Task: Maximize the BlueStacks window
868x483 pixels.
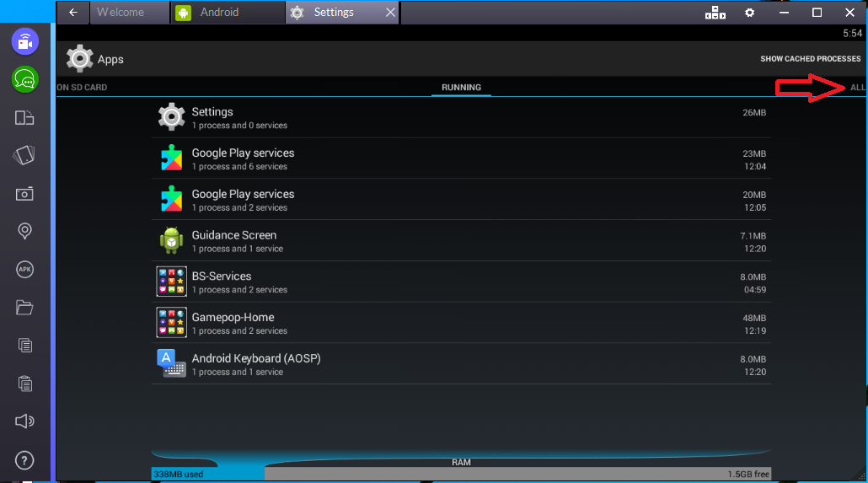Action: pyautogui.click(x=817, y=12)
